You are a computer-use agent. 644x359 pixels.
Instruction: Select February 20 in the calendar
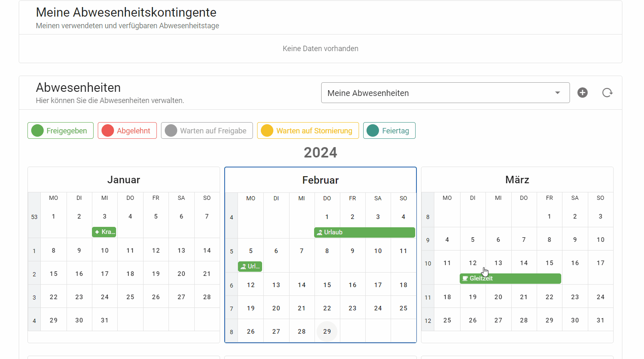pos(276,308)
